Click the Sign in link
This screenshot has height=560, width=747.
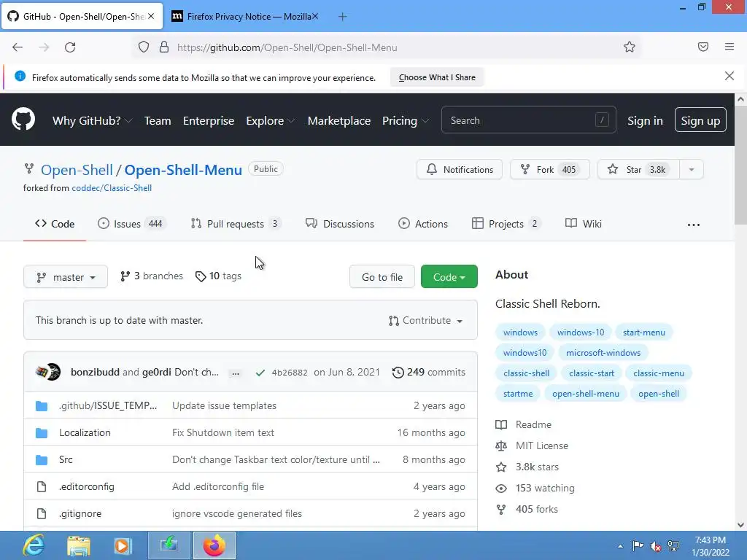645,121
